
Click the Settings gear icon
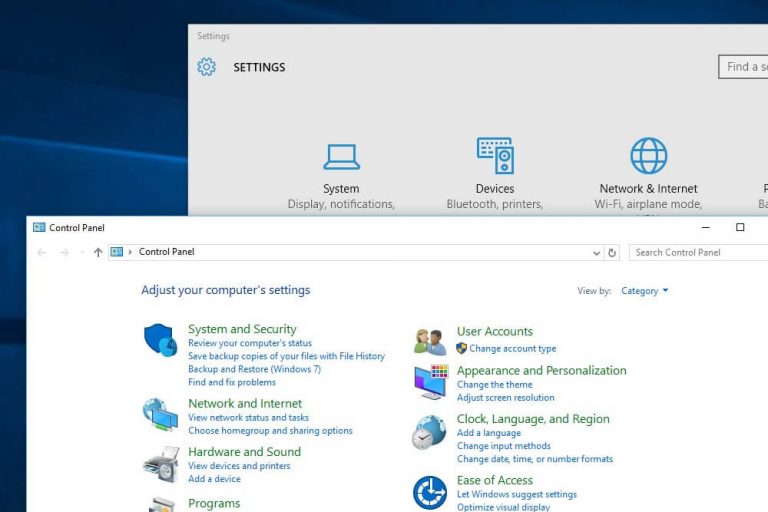206,67
